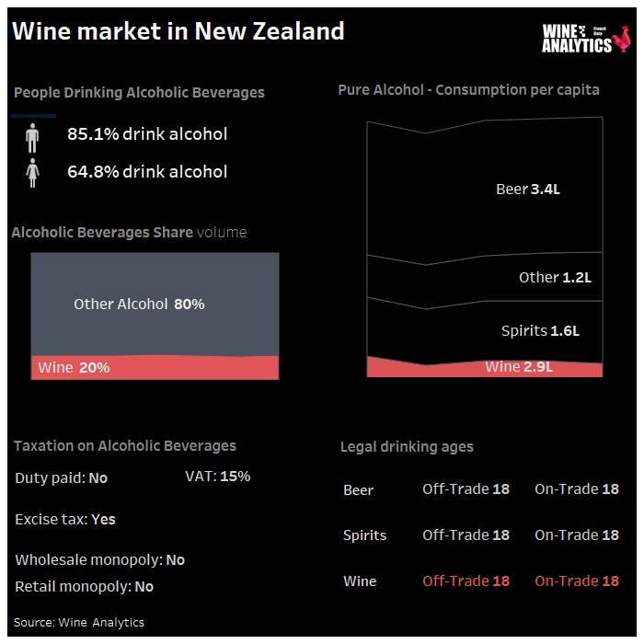Click the Wine Off-Trade 18 label

[x=466, y=581]
